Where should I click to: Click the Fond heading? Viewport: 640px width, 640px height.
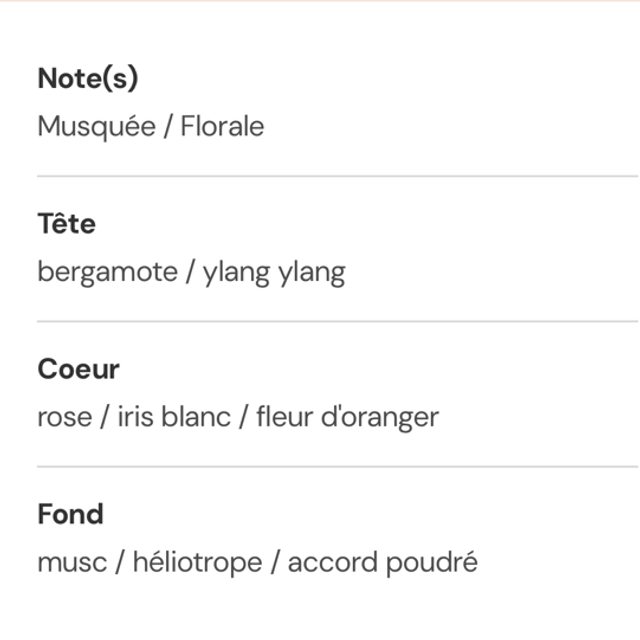(70, 514)
